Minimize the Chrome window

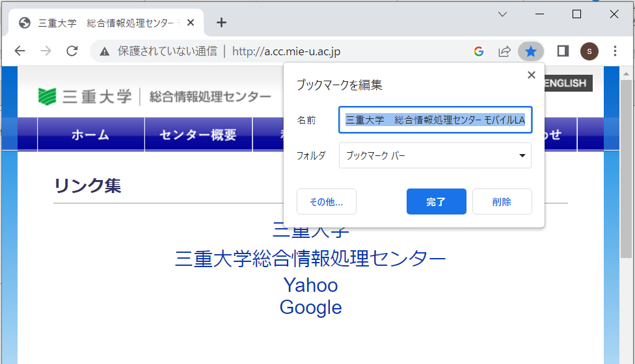pyautogui.click(x=539, y=14)
